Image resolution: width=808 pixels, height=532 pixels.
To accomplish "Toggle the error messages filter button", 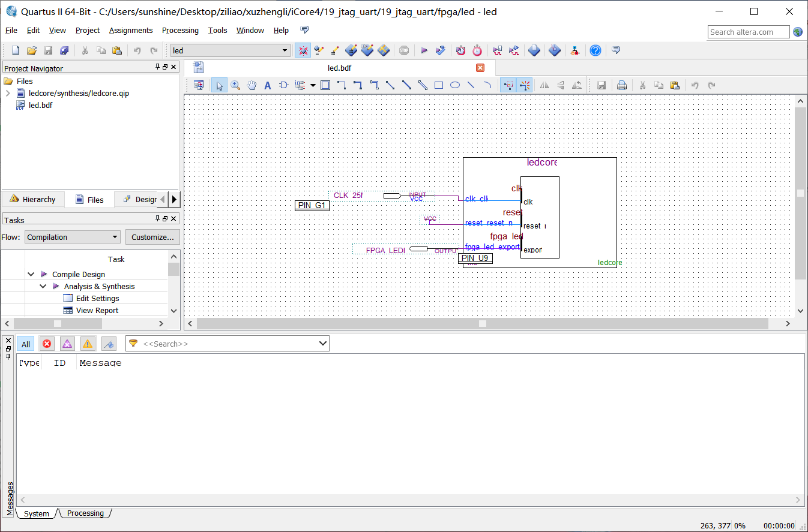I will pyautogui.click(x=47, y=344).
